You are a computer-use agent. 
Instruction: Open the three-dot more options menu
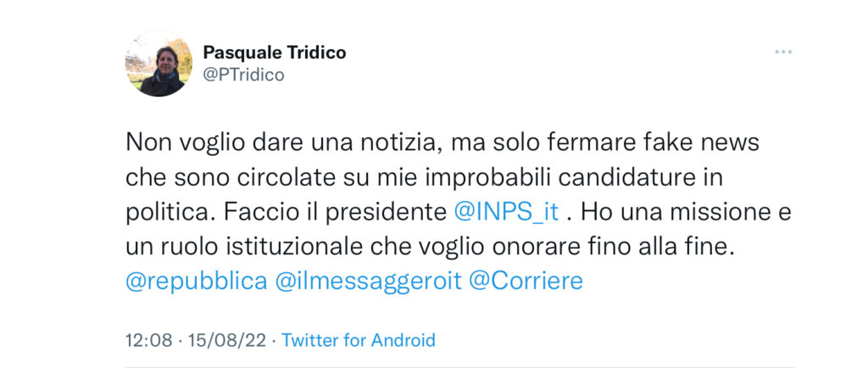coord(783,52)
